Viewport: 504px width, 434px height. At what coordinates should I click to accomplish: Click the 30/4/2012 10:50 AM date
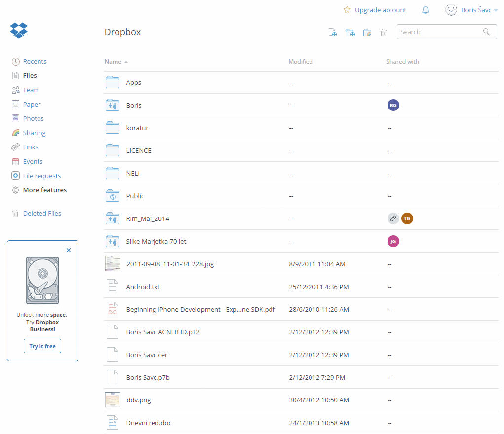click(319, 400)
